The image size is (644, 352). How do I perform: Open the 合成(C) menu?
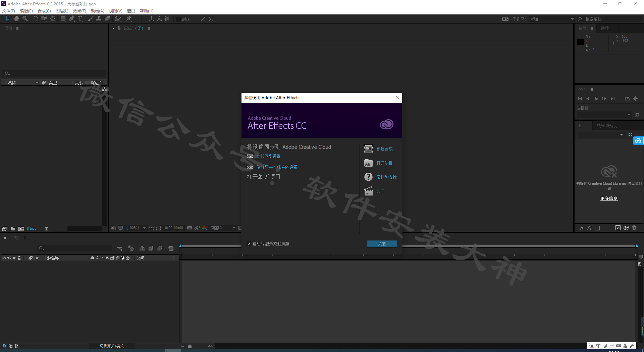(44, 11)
